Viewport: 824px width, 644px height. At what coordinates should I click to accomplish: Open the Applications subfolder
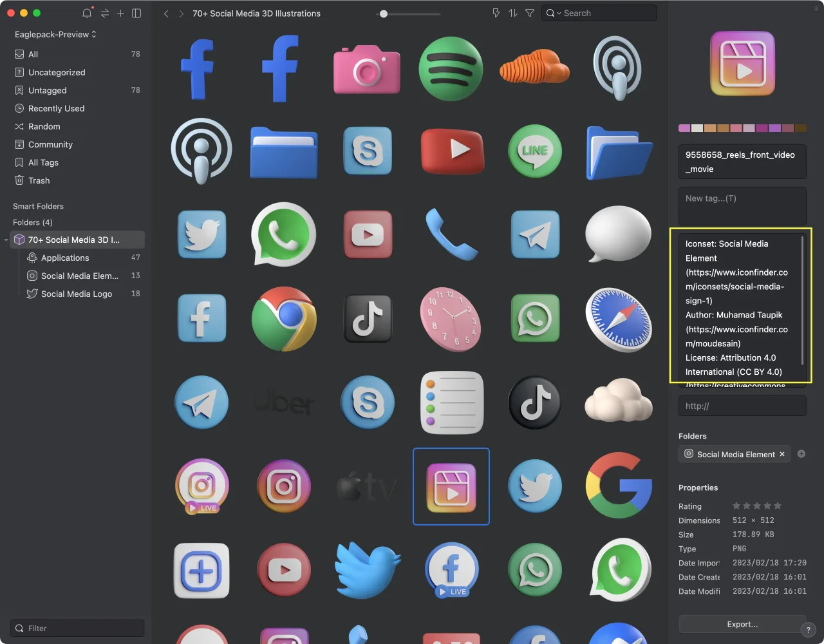(x=83, y=258)
